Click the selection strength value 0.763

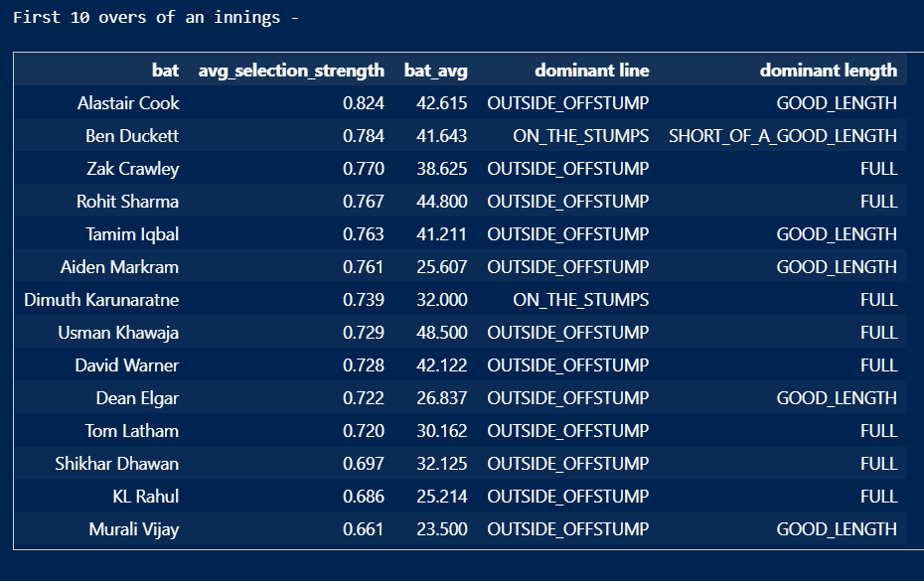[363, 234]
